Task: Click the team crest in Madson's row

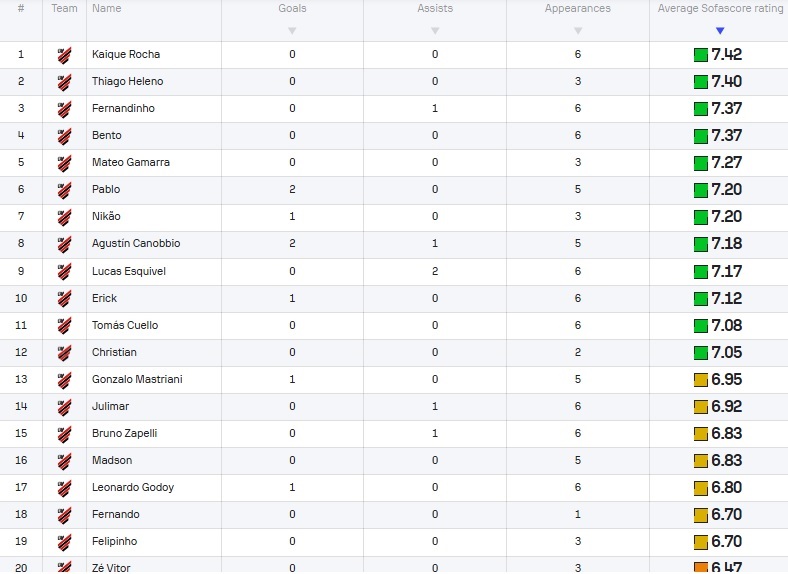Action: pos(64,460)
